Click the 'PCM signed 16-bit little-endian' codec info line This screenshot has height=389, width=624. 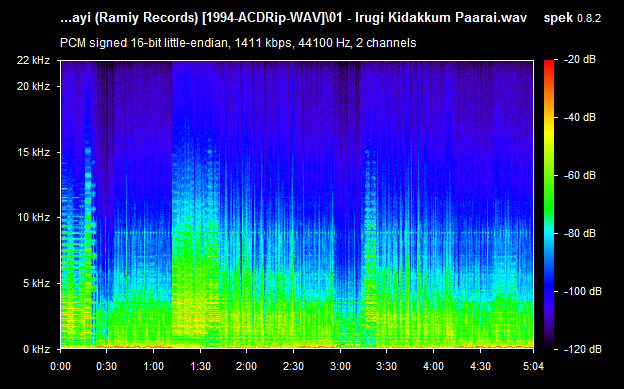pos(238,43)
